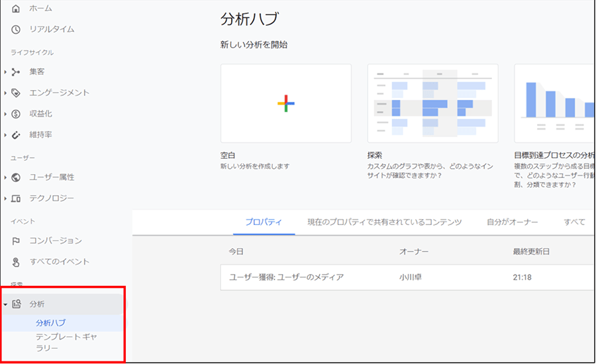The width and height of the screenshot is (596, 364).
Task: Create a blank (空白) analysis with plus thumbnail
Action: pyautogui.click(x=285, y=103)
